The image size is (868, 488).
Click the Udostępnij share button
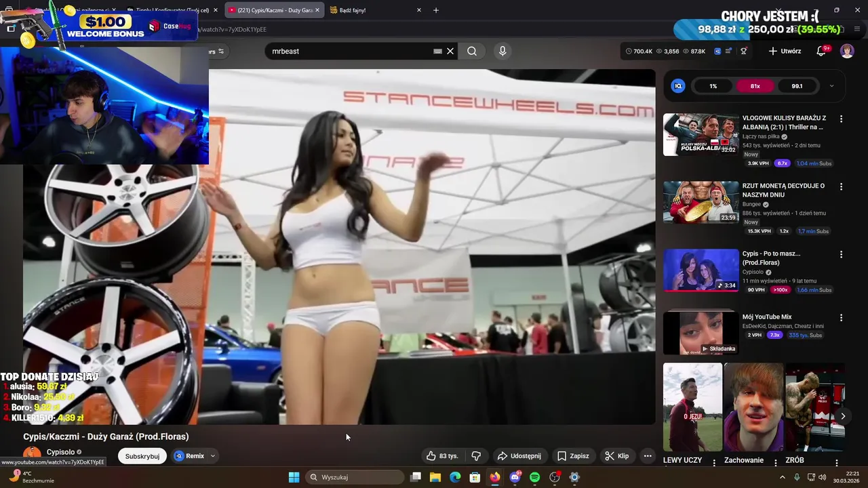[x=519, y=456]
